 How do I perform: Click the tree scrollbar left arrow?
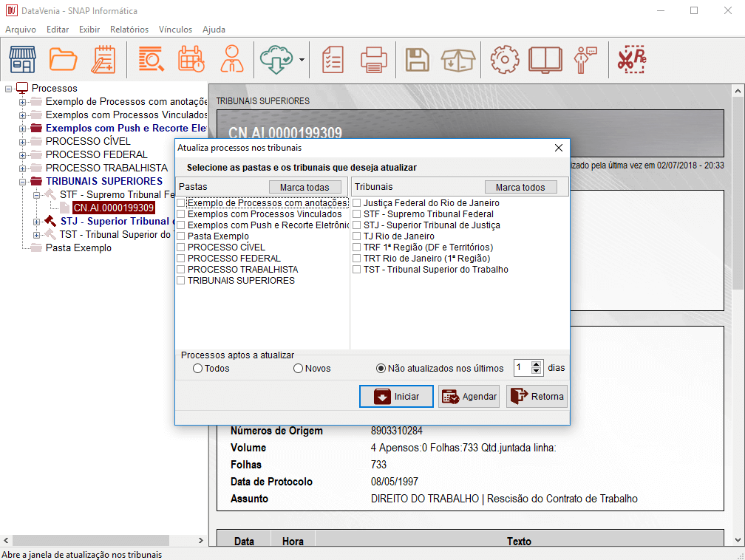point(6,541)
